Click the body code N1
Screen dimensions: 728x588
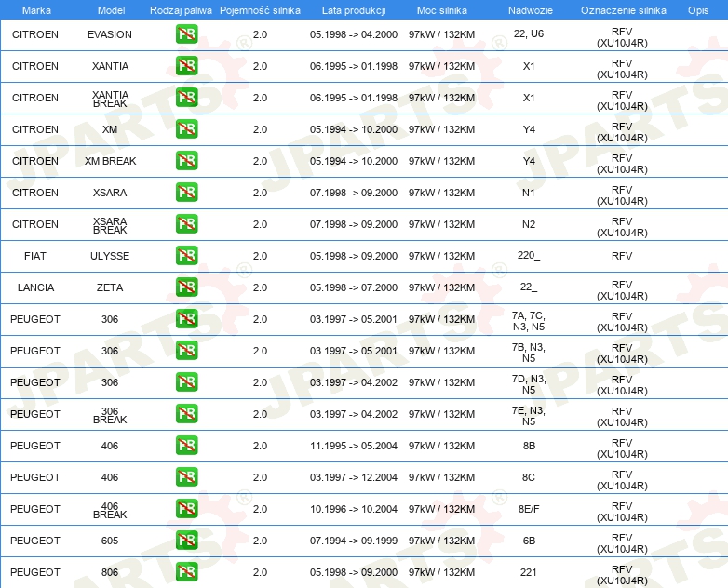529,193
